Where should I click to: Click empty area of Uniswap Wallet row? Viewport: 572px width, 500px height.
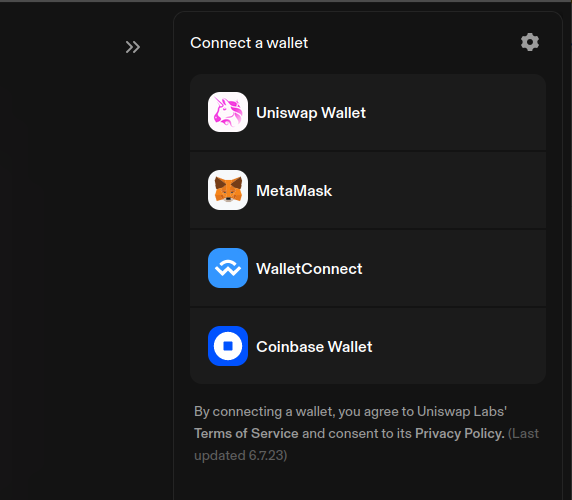(x=456, y=112)
